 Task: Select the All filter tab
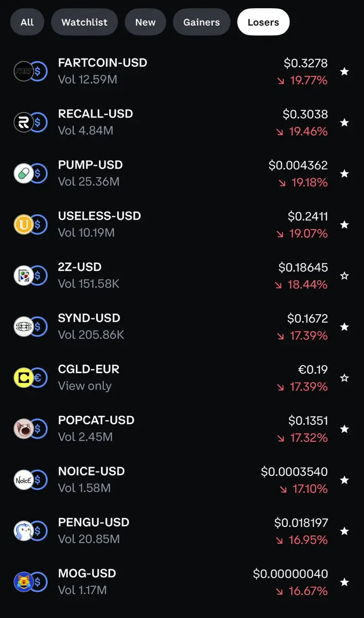coord(27,22)
